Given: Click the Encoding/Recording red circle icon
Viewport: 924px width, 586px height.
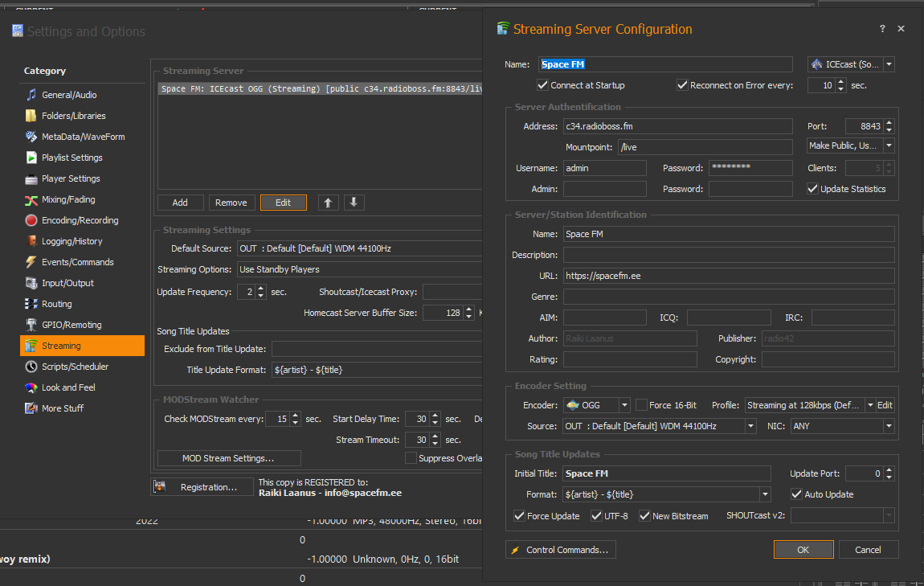Looking at the screenshot, I should pyautogui.click(x=31, y=220).
